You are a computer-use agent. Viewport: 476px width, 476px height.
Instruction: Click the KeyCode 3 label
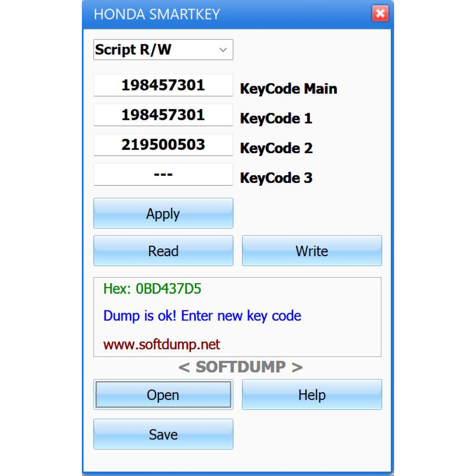click(x=276, y=178)
